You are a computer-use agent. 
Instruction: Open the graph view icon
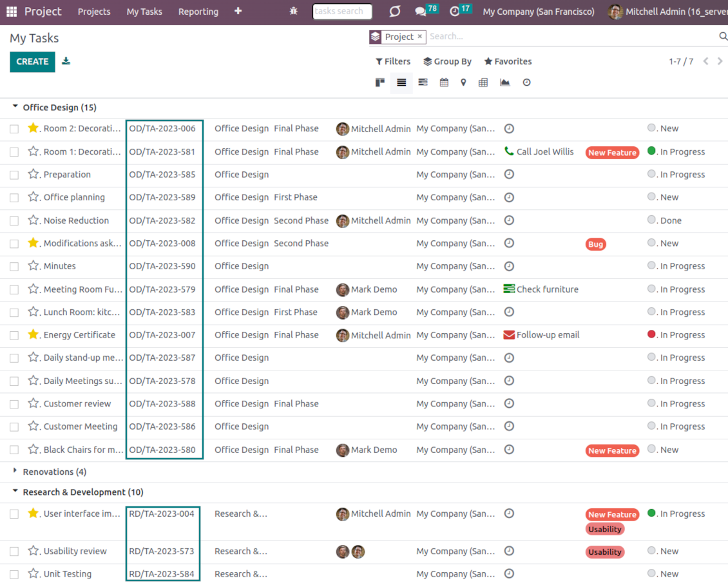(x=505, y=82)
